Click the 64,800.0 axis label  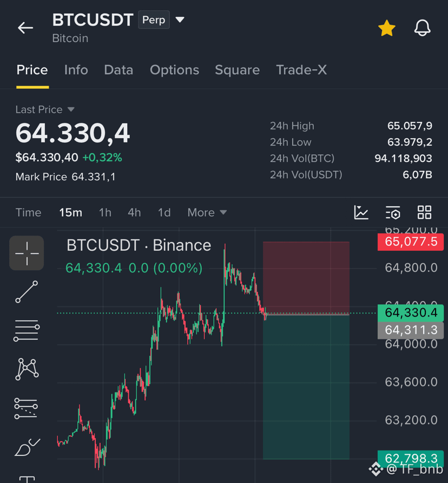(x=411, y=267)
